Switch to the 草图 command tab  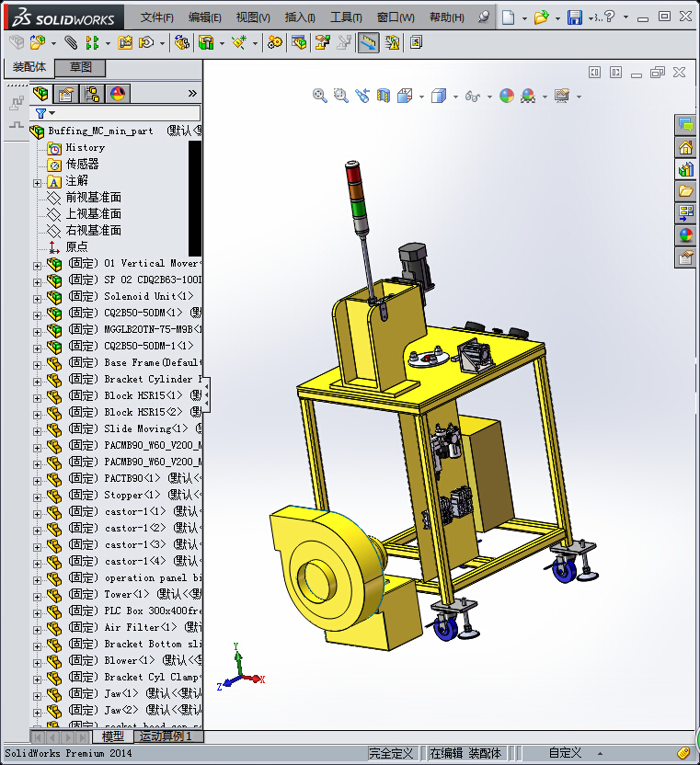coord(81,67)
